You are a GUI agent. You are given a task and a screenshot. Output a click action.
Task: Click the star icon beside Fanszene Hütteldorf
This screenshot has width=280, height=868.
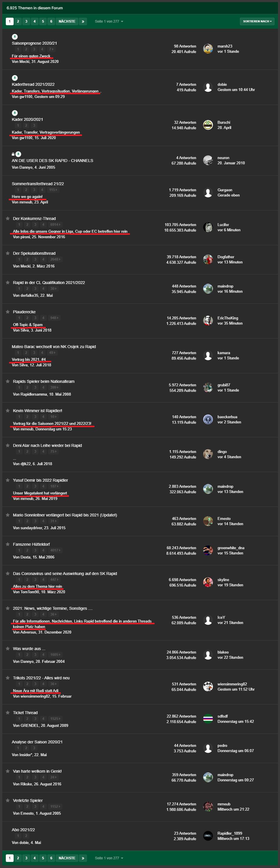coord(8,544)
